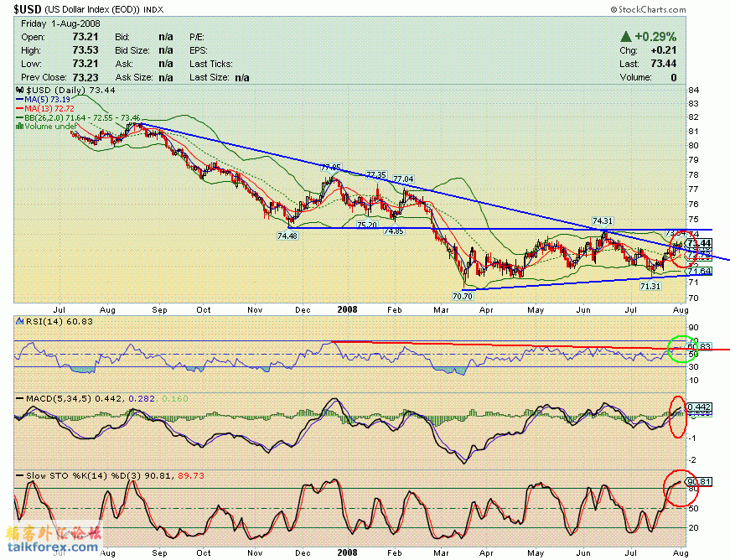Click the 0.442 MACD value on the axis
The width and height of the screenshot is (730, 560).
(699, 407)
